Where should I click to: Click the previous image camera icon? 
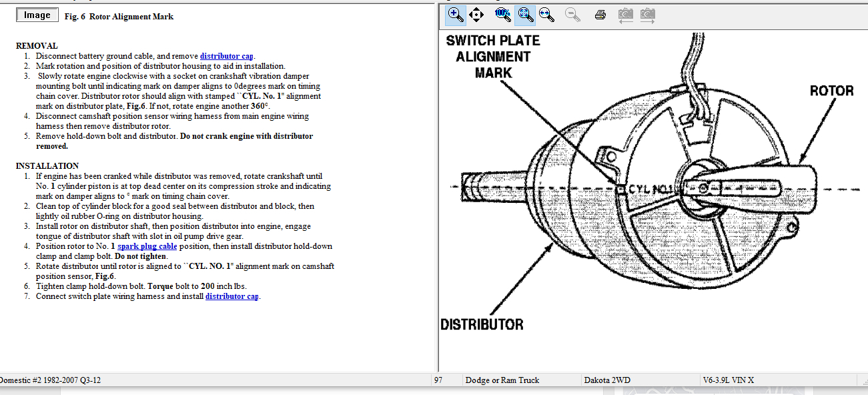pyautogui.click(x=625, y=14)
